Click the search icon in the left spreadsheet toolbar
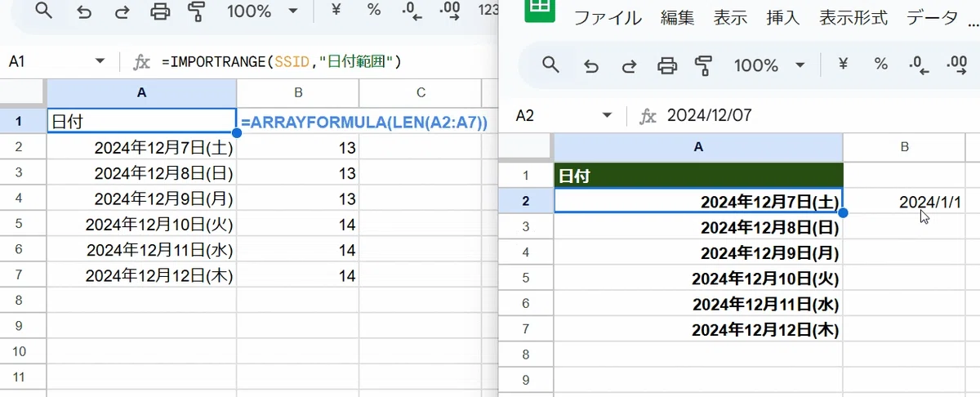The width and height of the screenshot is (980, 397). click(44, 11)
